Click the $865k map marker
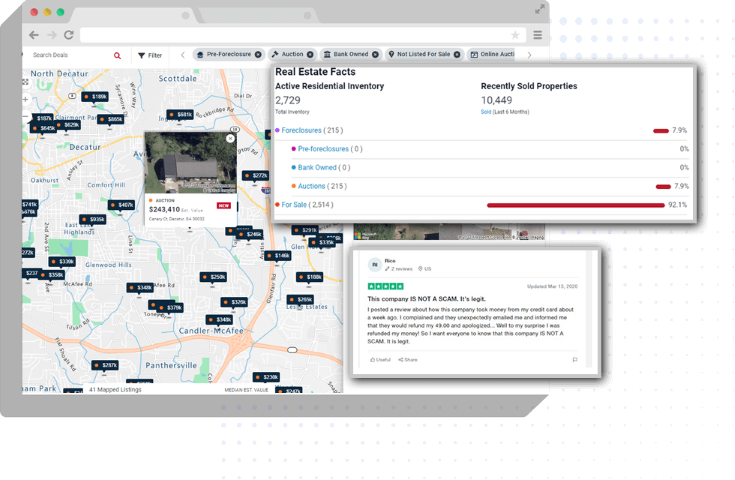Screen dimensions: 735x480 pos(111,120)
